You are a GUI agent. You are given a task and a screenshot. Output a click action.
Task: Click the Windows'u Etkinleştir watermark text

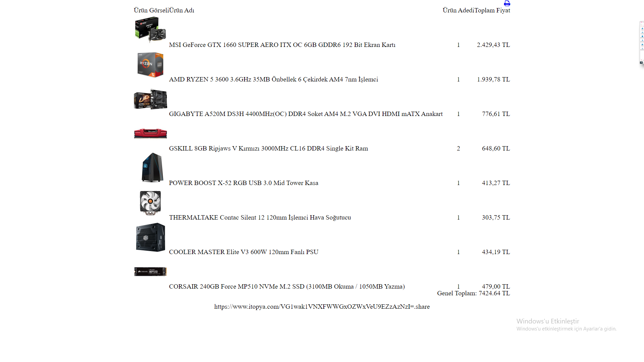pos(548,321)
